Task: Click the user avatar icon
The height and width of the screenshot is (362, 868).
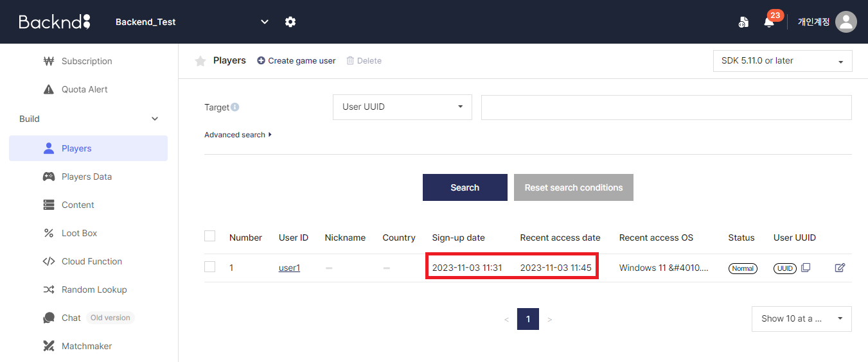Action: tap(846, 22)
